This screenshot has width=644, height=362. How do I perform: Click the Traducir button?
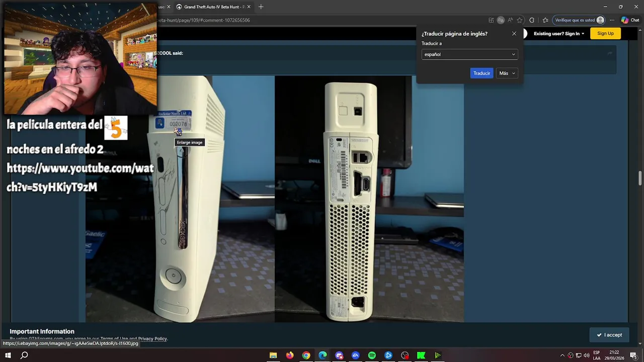(x=481, y=73)
